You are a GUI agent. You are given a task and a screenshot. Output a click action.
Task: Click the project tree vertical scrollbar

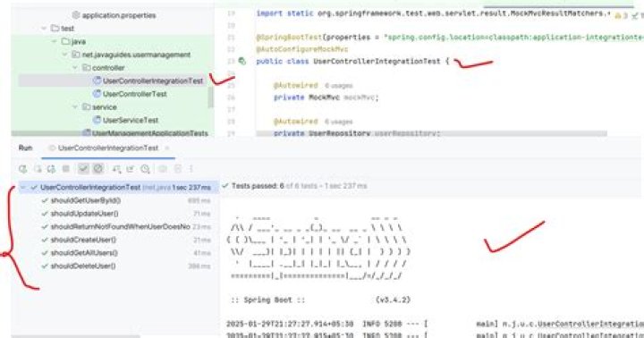211,97
